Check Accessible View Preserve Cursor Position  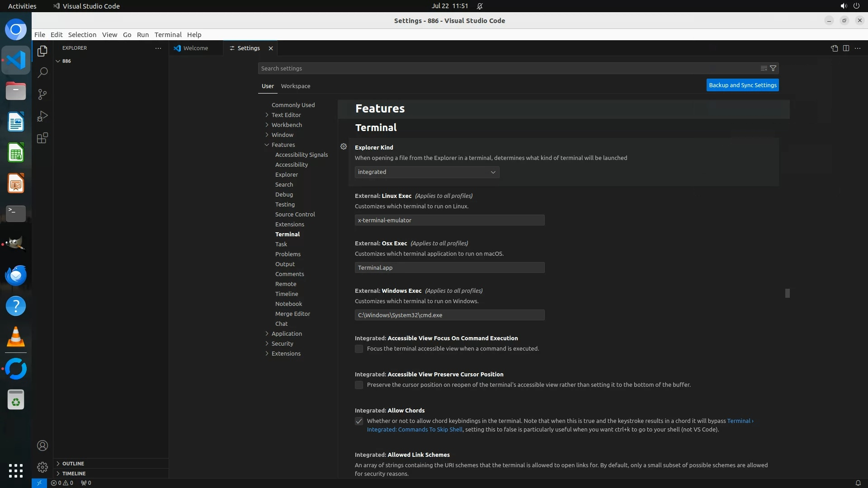359,385
